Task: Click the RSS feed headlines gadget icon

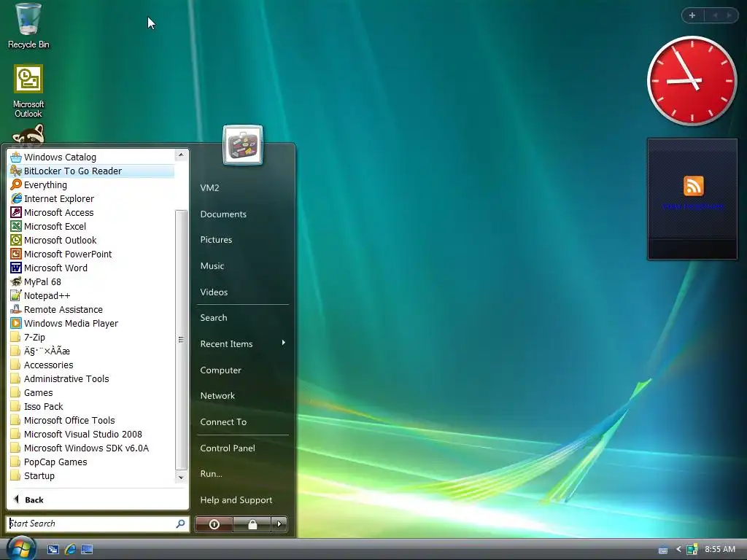Action: point(693,186)
